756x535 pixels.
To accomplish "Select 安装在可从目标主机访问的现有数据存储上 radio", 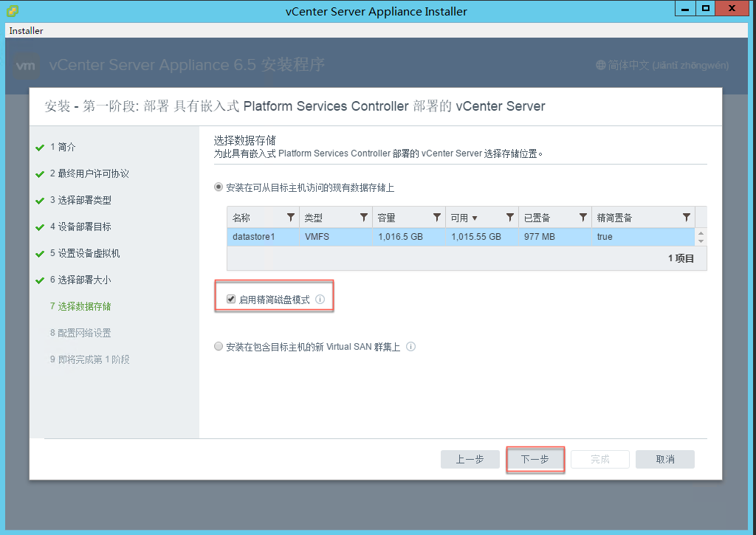I will click(x=219, y=187).
